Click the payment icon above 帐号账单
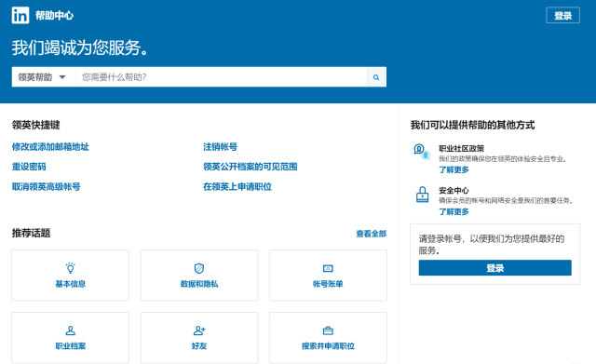The image size is (596, 364). pos(328,268)
